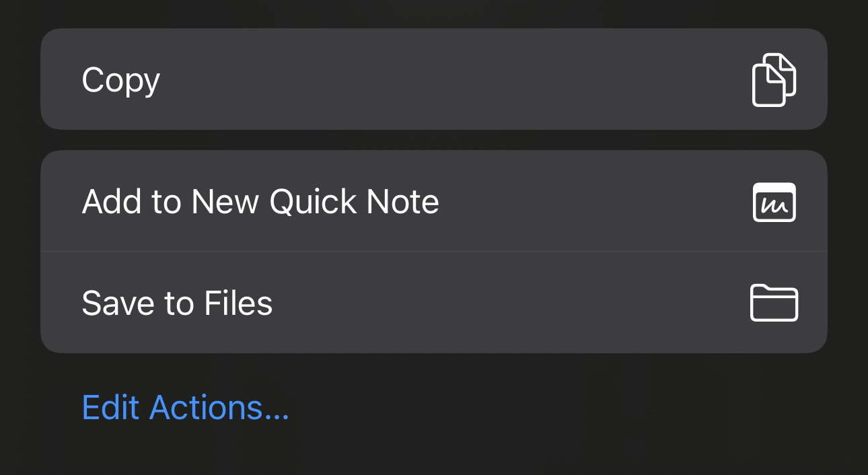Click the "Save to Files" text label
Screen dimensions: 868x475
pyautogui.click(x=177, y=303)
